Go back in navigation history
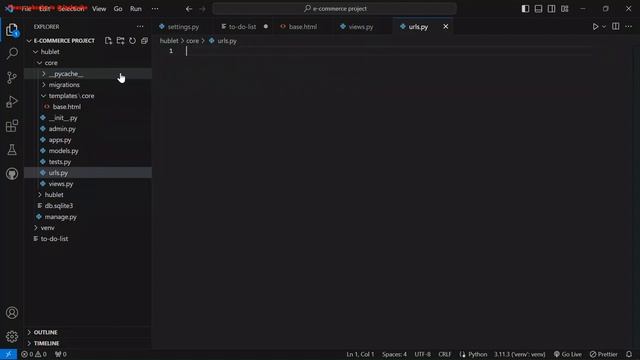Screen dimensions: 640x360 189,9
